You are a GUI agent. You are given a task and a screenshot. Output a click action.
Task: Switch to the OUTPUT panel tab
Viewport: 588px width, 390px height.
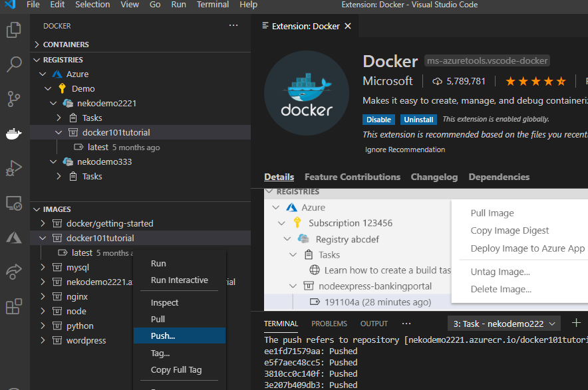374,324
